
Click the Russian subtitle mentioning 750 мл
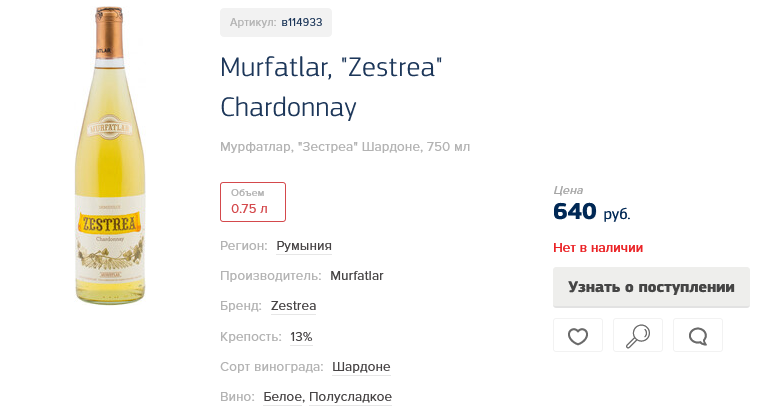tap(345, 147)
